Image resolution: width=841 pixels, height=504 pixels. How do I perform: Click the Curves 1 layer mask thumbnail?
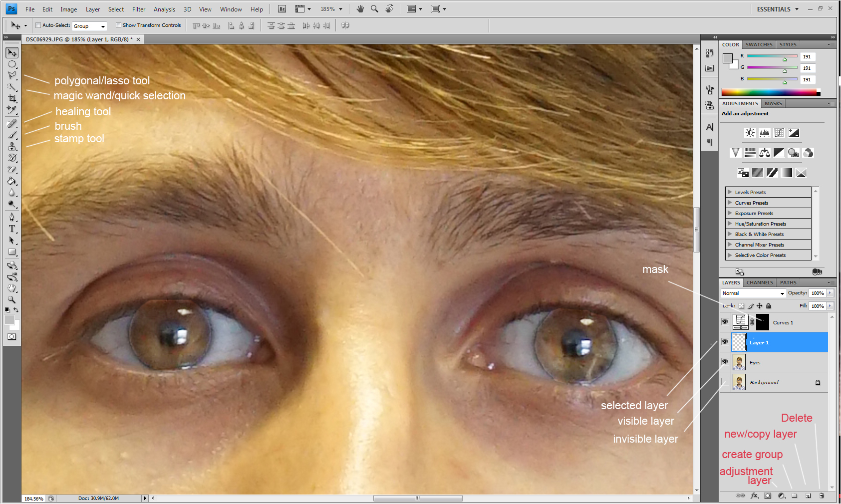pos(762,322)
